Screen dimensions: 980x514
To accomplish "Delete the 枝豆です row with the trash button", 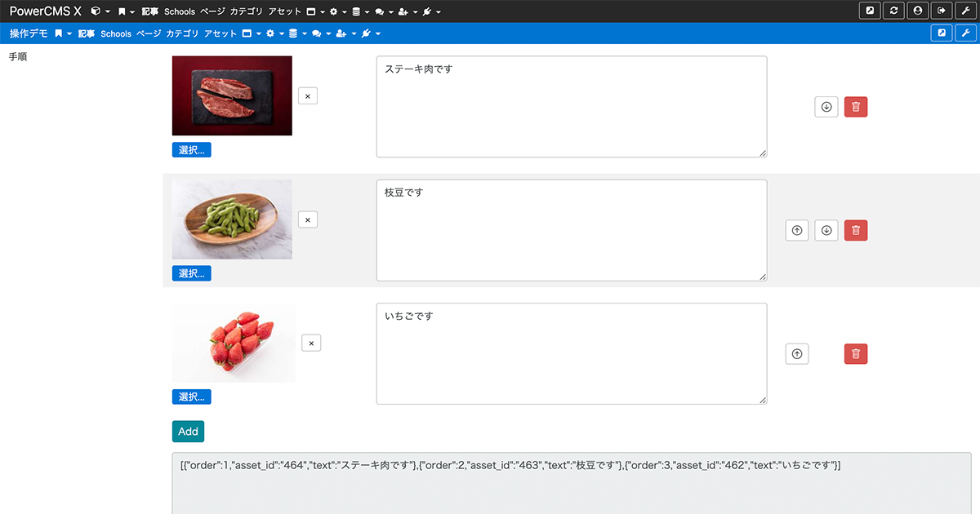I will [856, 230].
